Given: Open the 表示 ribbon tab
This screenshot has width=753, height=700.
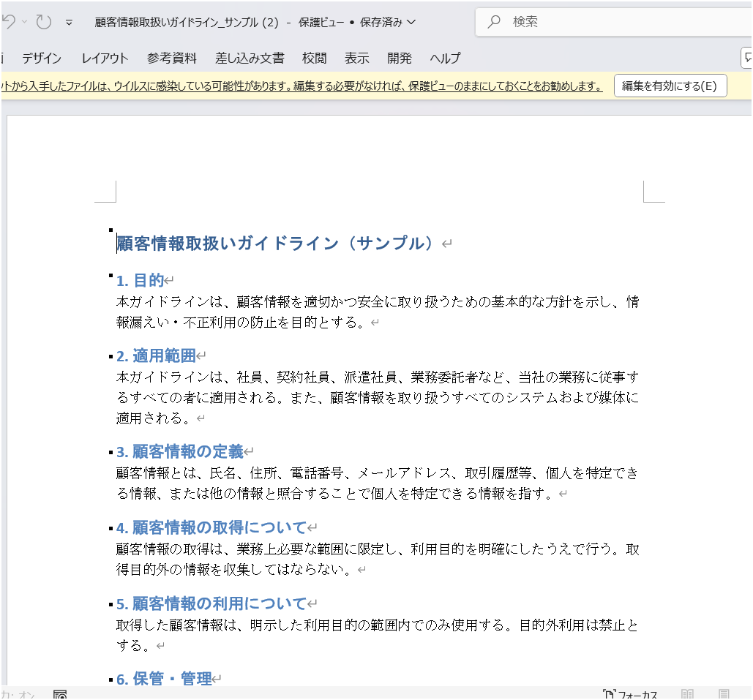Looking at the screenshot, I should pyautogui.click(x=357, y=59).
